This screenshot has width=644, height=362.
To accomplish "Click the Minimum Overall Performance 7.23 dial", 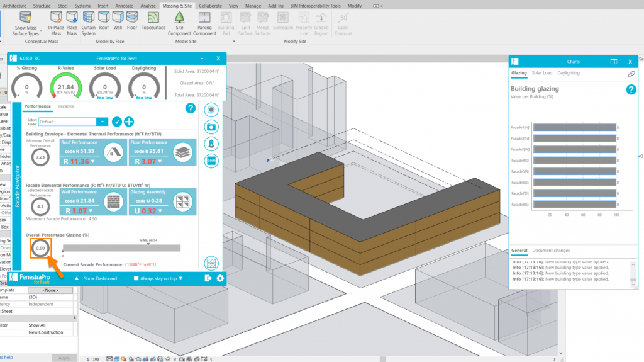I will pyautogui.click(x=40, y=157).
